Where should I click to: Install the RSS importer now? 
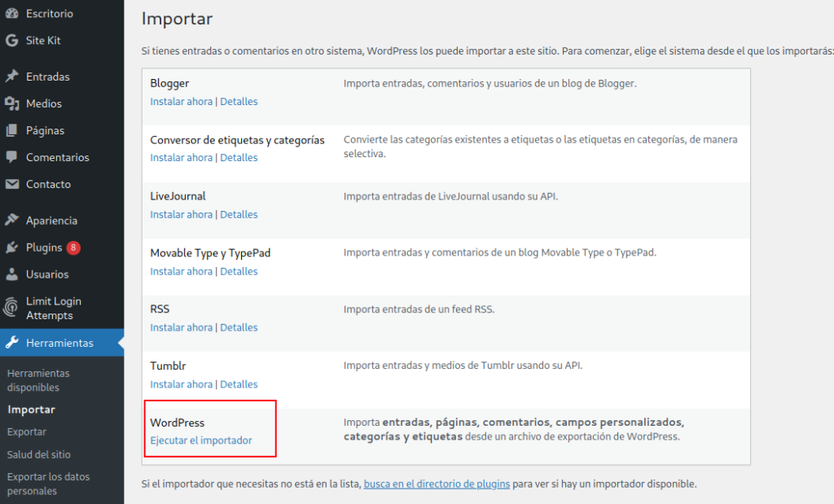click(x=181, y=327)
